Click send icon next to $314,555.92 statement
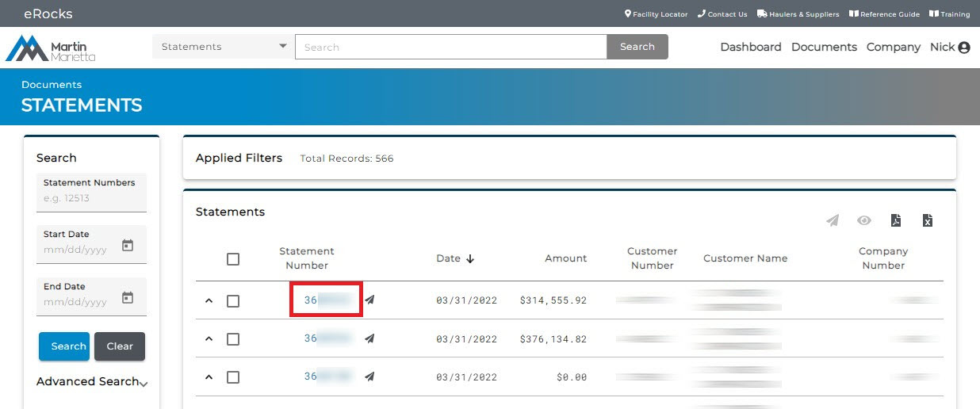The width and height of the screenshot is (980, 409). (369, 300)
